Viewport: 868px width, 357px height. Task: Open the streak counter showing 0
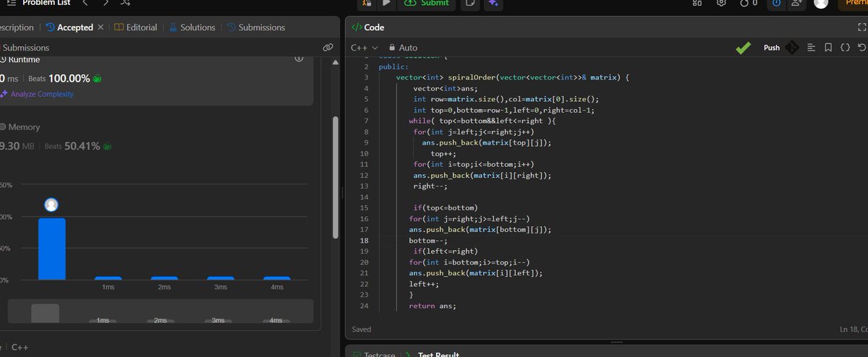click(749, 3)
